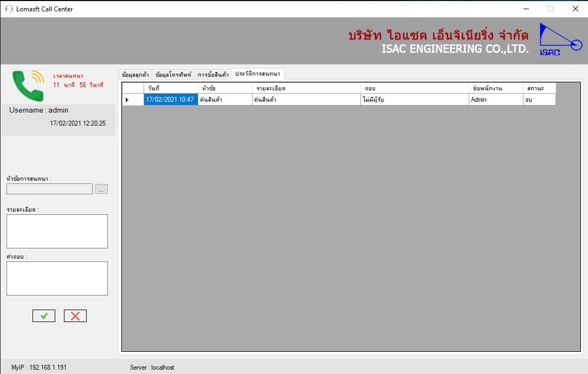This screenshot has height=374, width=588.
Task: Select the 17/02/2021 10:47 date cell
Action: 171,100
